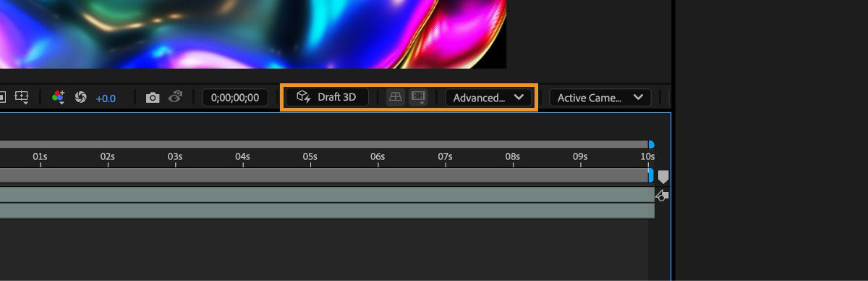Open the Extended Viewer dropdown icon
The image size is (868, 281).
coord(418,97)
